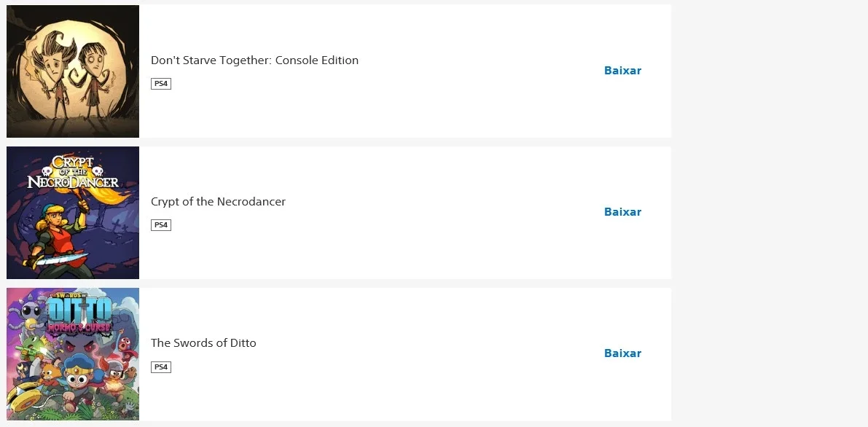Open the Crypt of the Necrodancer cover art
This screenshot has width=868, height=427.
pos(73,213)
